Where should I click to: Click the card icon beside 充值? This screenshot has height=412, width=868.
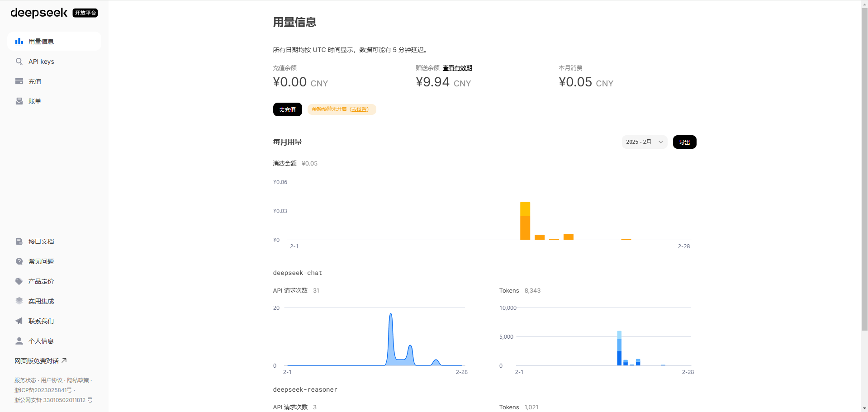pos(19,81)
